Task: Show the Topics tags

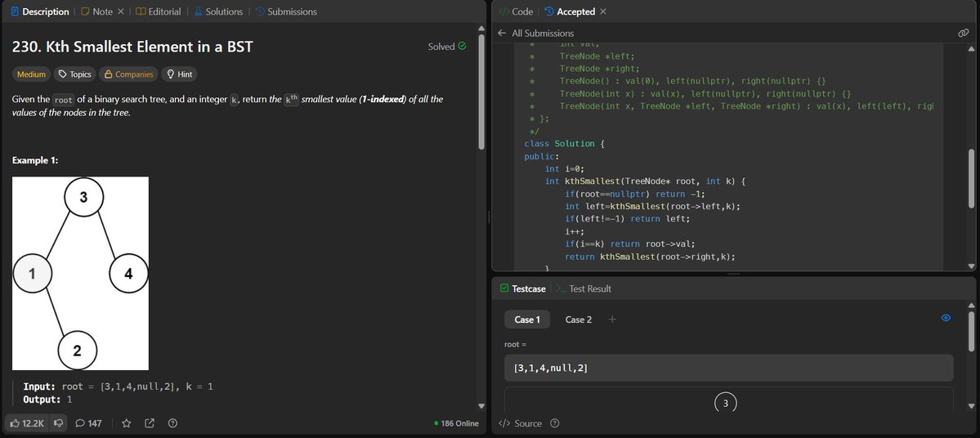Action: click(74, 74)
